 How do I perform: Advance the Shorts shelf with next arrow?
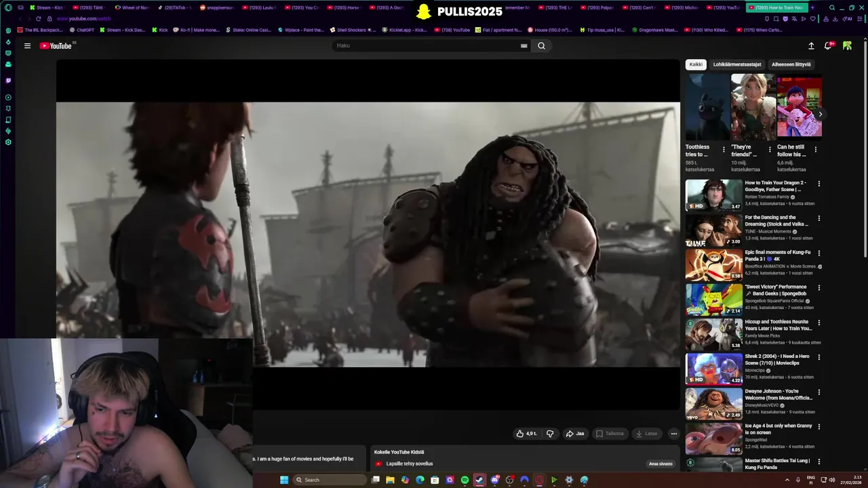[820, 114]
